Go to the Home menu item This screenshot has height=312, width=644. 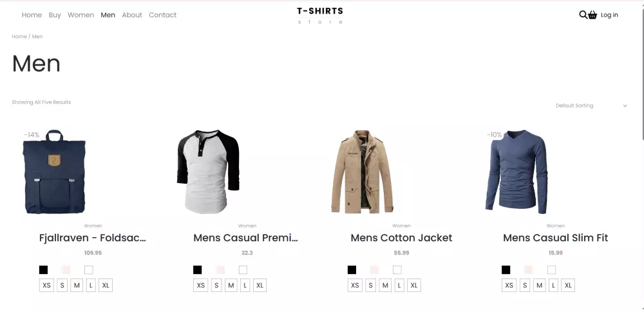tap(32, 15)
